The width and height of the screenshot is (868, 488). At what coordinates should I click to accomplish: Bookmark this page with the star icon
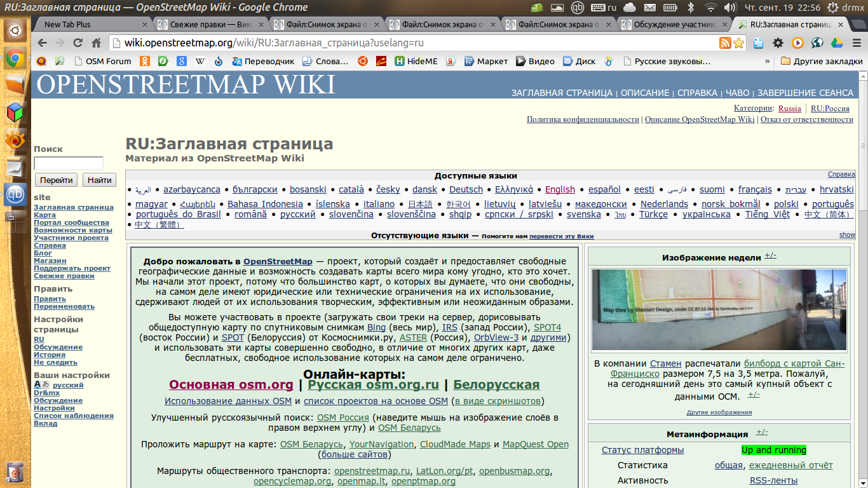tap(738, 43)
